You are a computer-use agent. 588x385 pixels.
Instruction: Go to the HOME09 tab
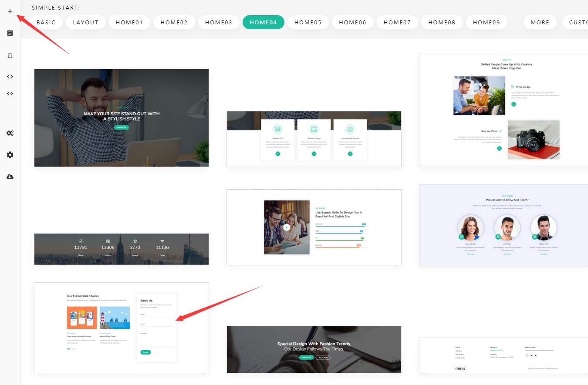tap(487, 22)
